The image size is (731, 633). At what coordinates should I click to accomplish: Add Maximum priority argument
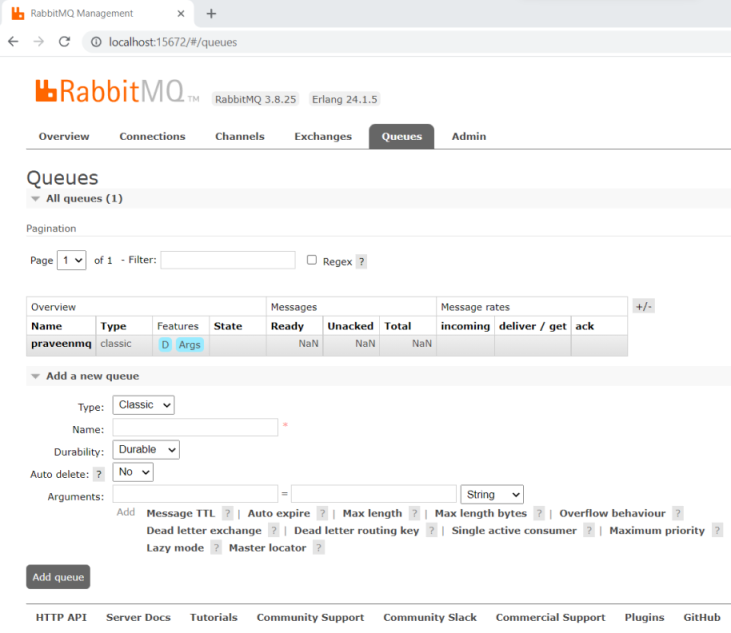click(x=657, y=530)
